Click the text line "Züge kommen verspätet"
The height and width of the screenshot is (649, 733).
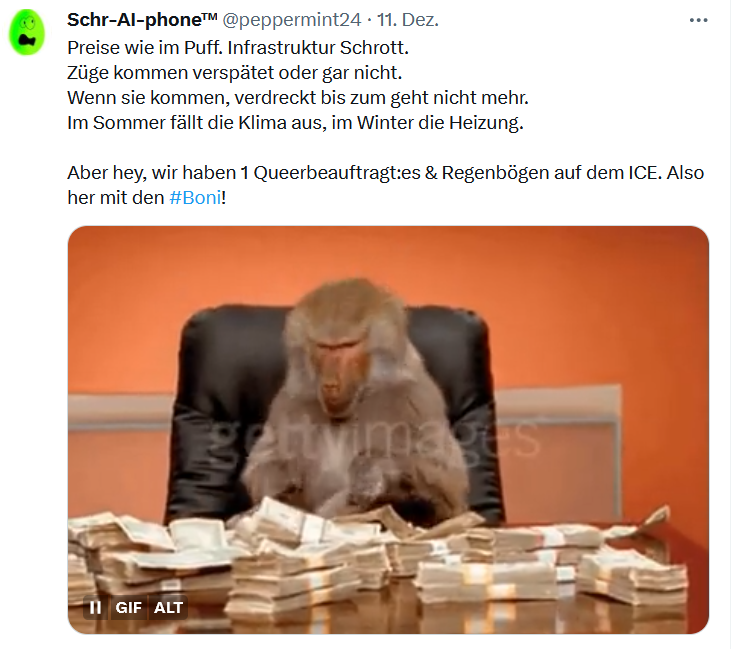(235, 73)
